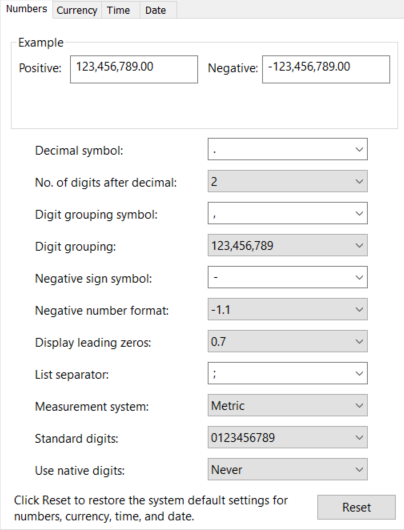This screenshot has width=404, height=530.
Task: Click the Example group heading
Action: pos(41,43)
